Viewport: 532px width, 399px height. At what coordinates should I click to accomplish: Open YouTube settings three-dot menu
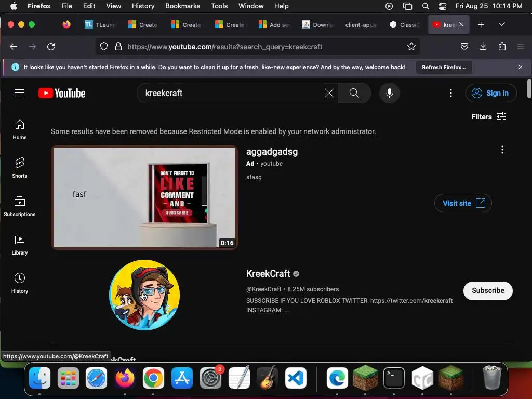click(x=450, y=93)
